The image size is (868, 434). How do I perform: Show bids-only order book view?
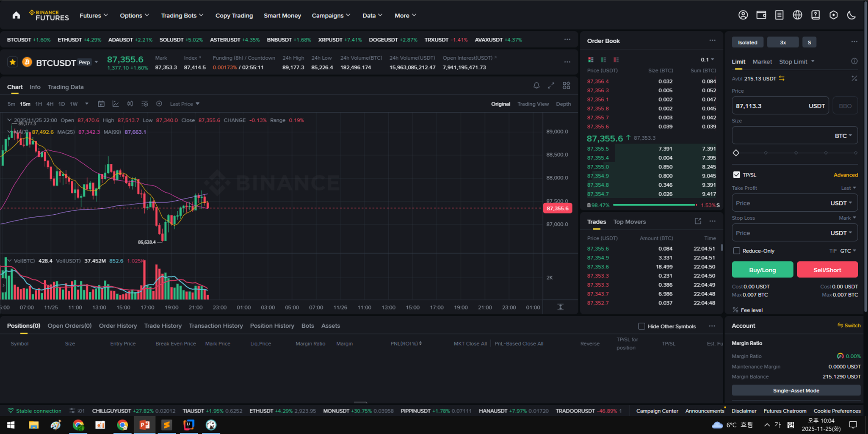tap(603, 60)
